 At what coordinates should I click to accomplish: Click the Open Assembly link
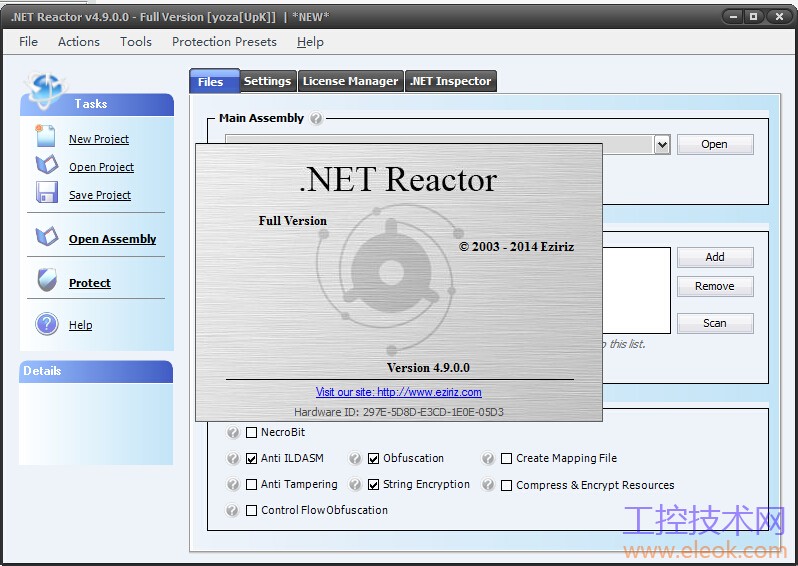coord(112,239)
